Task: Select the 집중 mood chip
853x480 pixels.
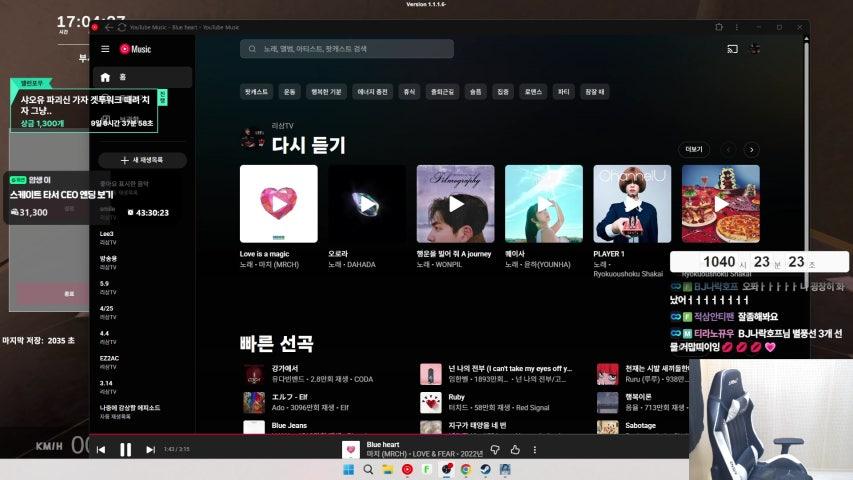Action: (x=503, y=92)
